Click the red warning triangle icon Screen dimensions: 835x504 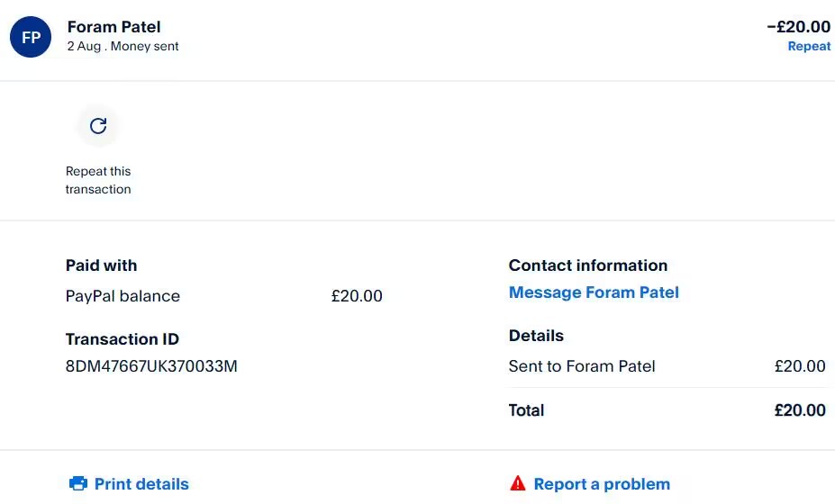pyautogui.click(x=517, y=484)
